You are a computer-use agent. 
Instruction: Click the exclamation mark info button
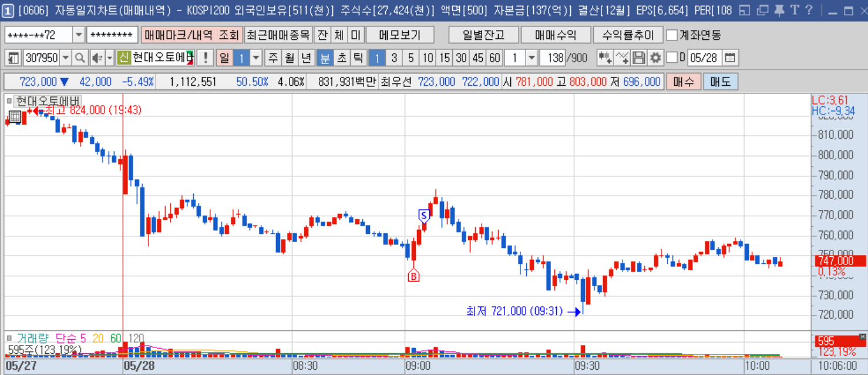click(205, 58)
